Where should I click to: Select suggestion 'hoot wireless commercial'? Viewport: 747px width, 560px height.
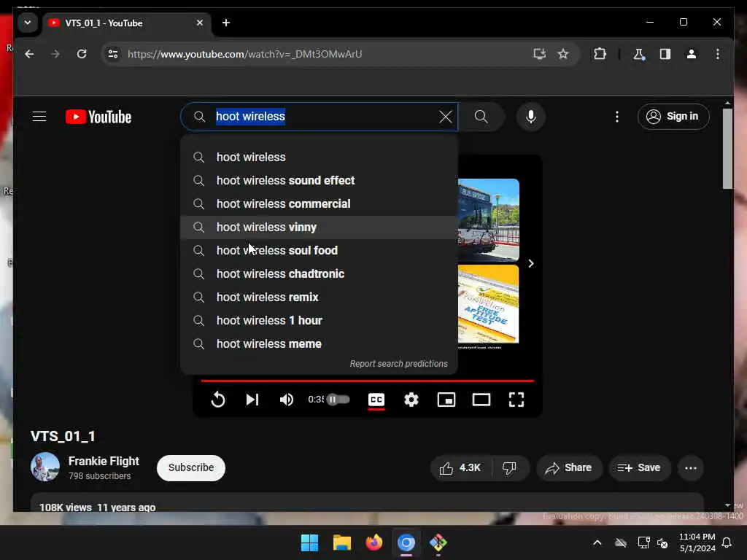coord(319,204)
